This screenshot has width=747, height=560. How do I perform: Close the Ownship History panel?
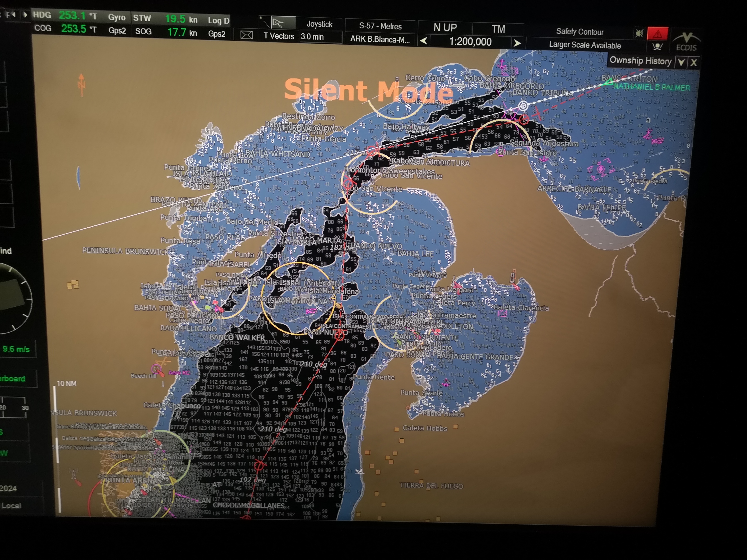click(x=694, y=62)
